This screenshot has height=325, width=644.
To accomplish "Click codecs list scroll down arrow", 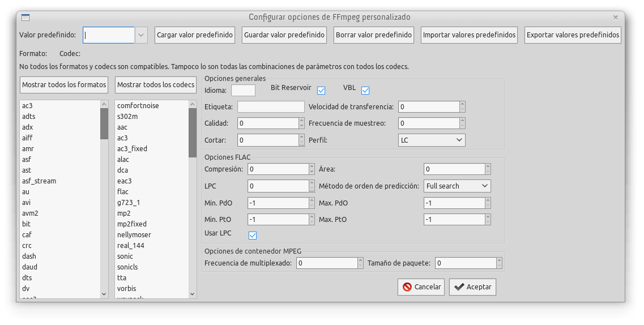I will [x=193, y=294].
